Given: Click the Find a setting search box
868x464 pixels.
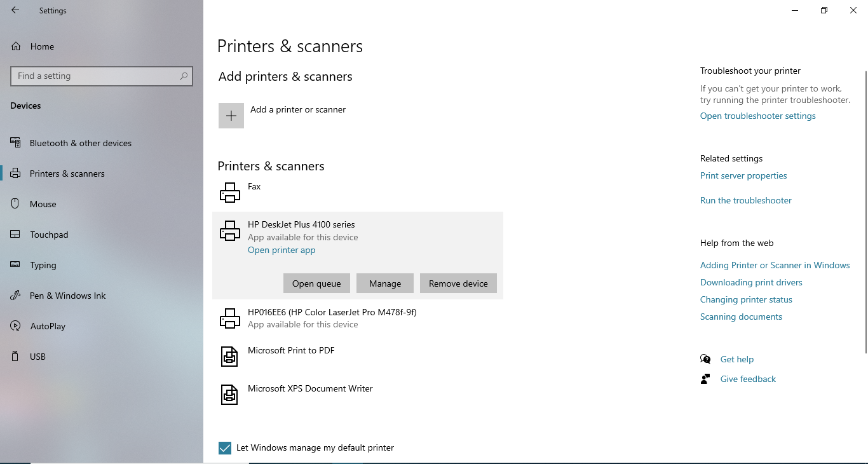Looking at the screenshot, I should point(102,76).
